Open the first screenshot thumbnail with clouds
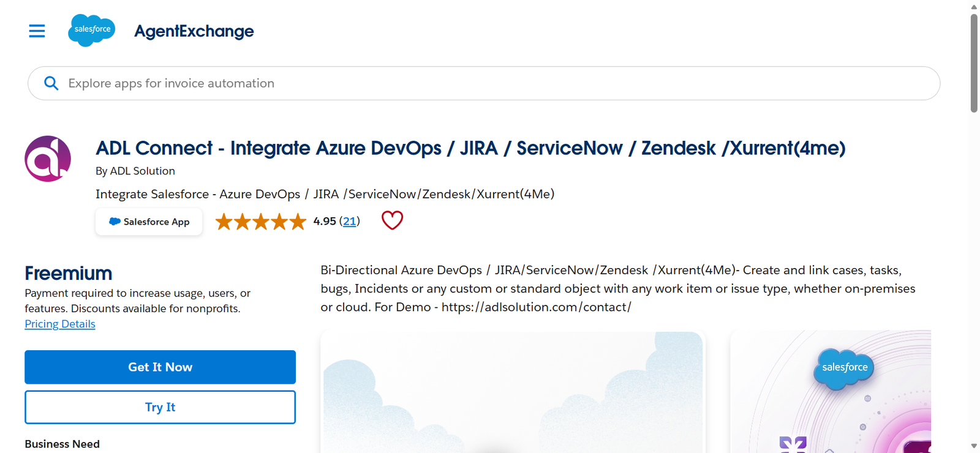 [x=513, y=392]
